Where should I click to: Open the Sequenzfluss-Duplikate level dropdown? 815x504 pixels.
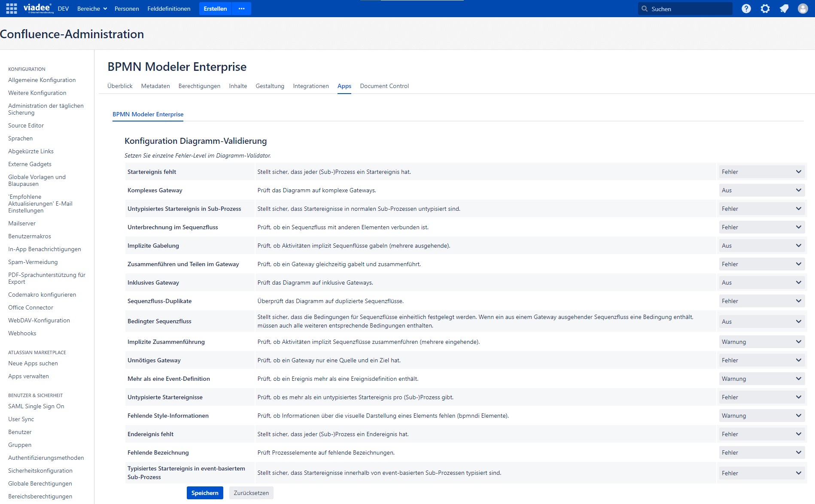tap(762, 301)
